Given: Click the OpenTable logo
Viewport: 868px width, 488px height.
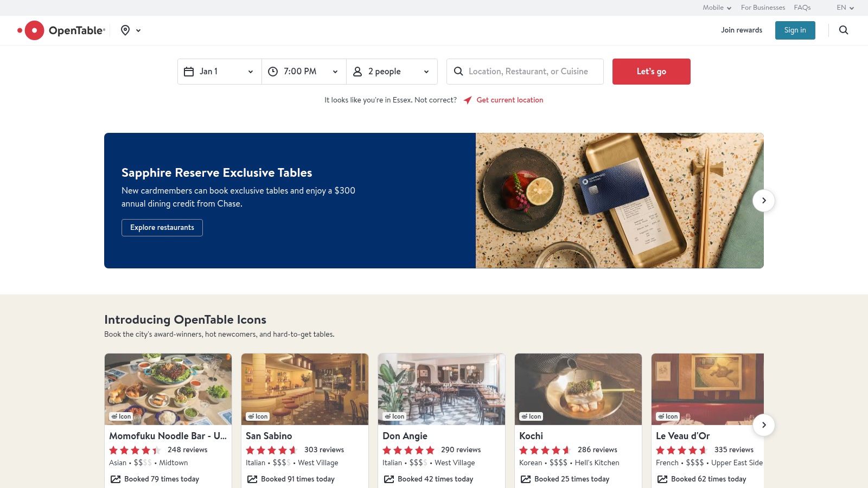Looking at the screenshot, I should click(x=61, y=30).
